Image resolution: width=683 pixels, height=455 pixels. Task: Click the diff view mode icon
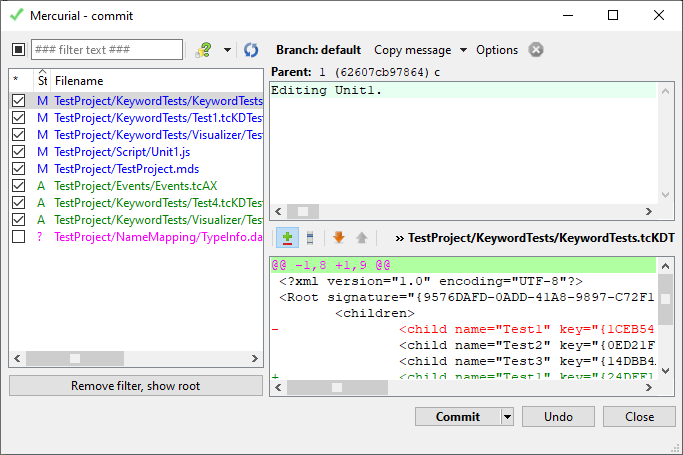tap(310, 238)
